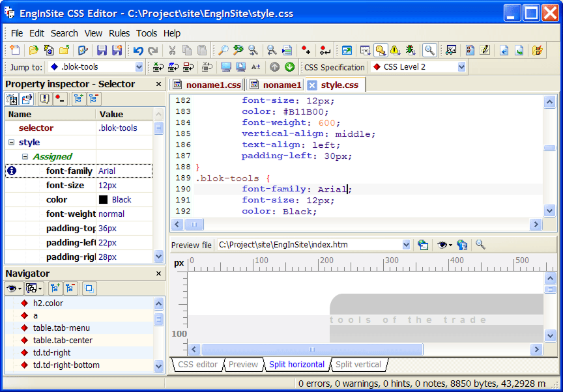Open the File menu
Screen dimensions: 563x392
pyautogui.click(x=17, y=33)
